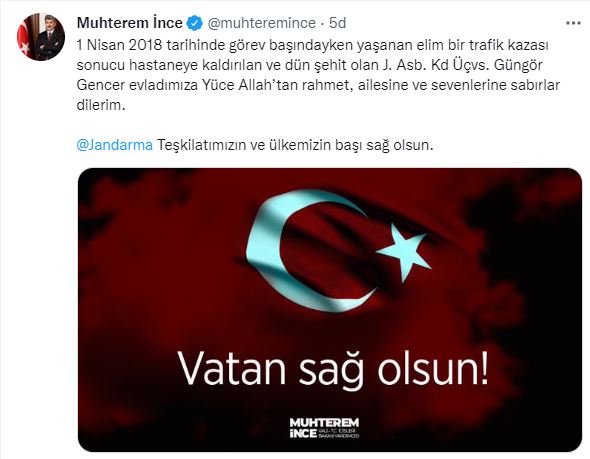Open the three-dot more options menu
Viewport: 590px width, 459px height.
(x=573, y=23)
